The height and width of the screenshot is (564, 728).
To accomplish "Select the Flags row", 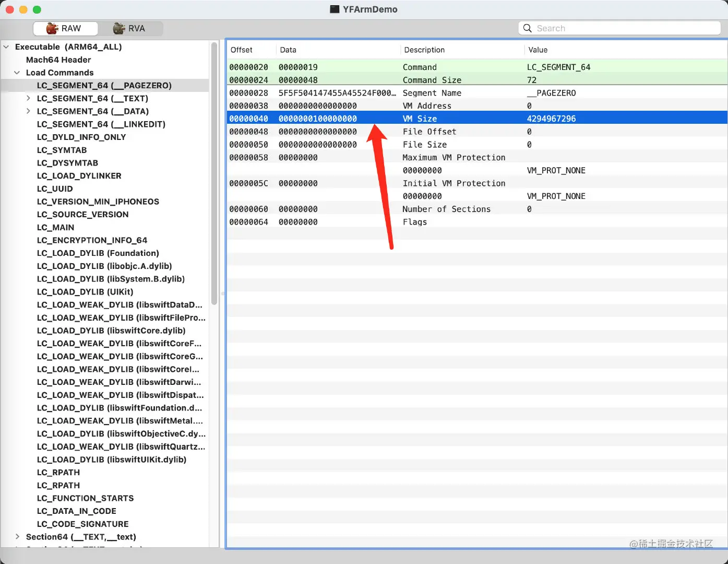I will [477, 222].
